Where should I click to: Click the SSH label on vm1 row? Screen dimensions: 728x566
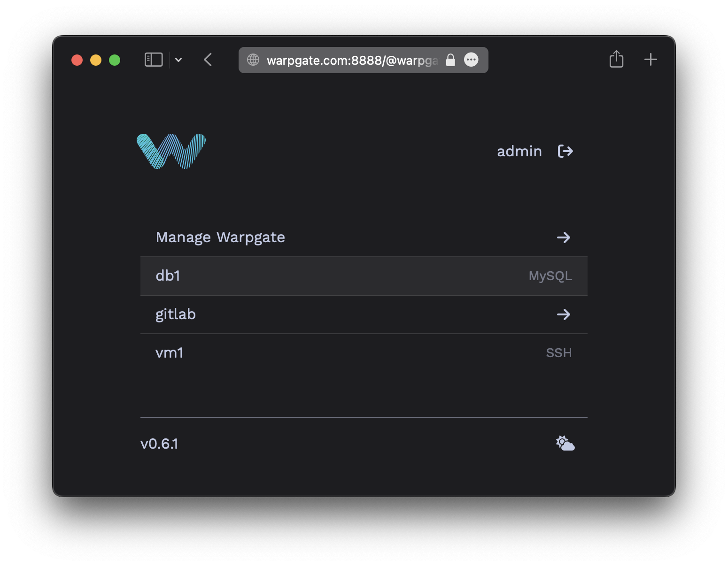(x=559, y=353)
